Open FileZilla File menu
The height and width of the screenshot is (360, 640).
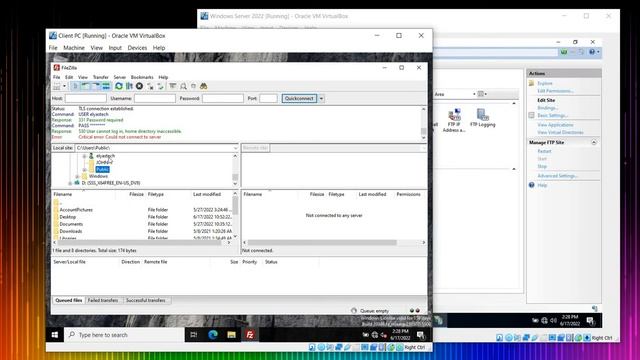click(56, 77)
